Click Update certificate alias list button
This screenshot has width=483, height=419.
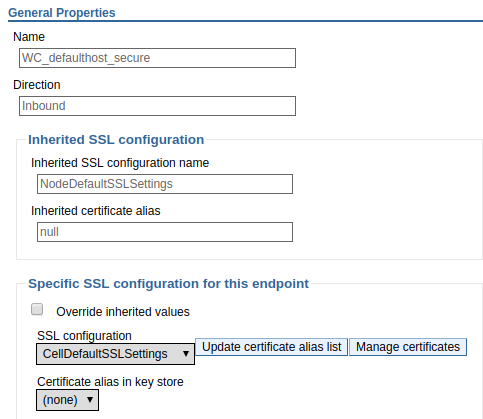(271, 347)
